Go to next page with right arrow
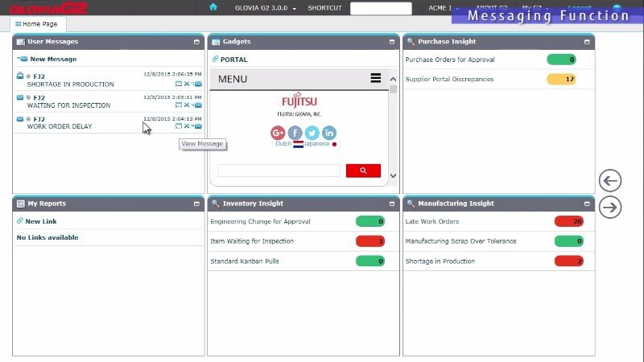644x362 pixels. point(610,208)
